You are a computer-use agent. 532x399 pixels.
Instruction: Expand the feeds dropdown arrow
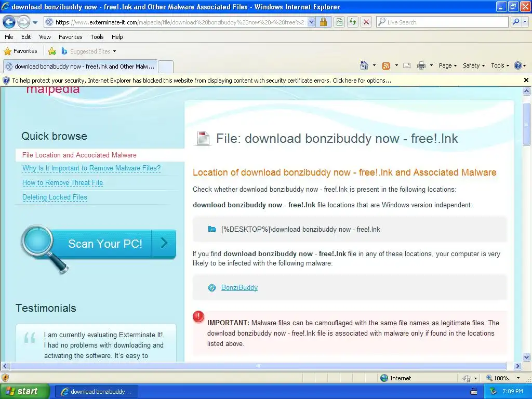[x=396, y=65]
